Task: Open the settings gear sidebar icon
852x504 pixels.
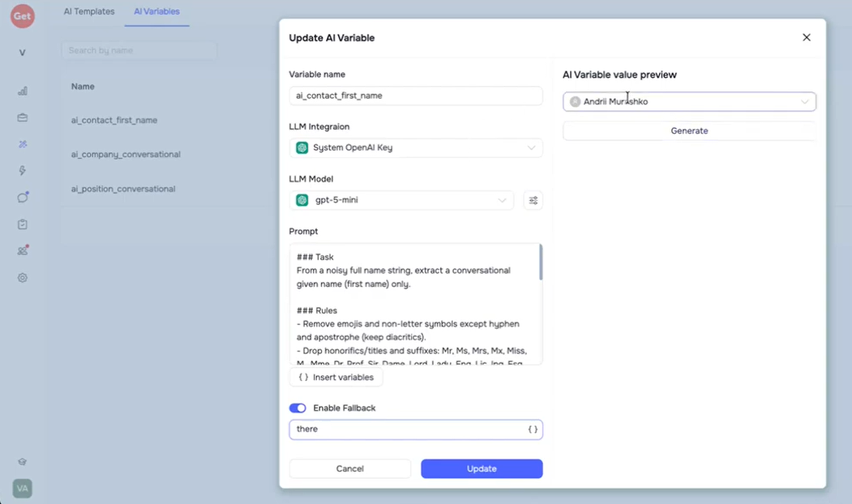Action: (x=22, y=278)
